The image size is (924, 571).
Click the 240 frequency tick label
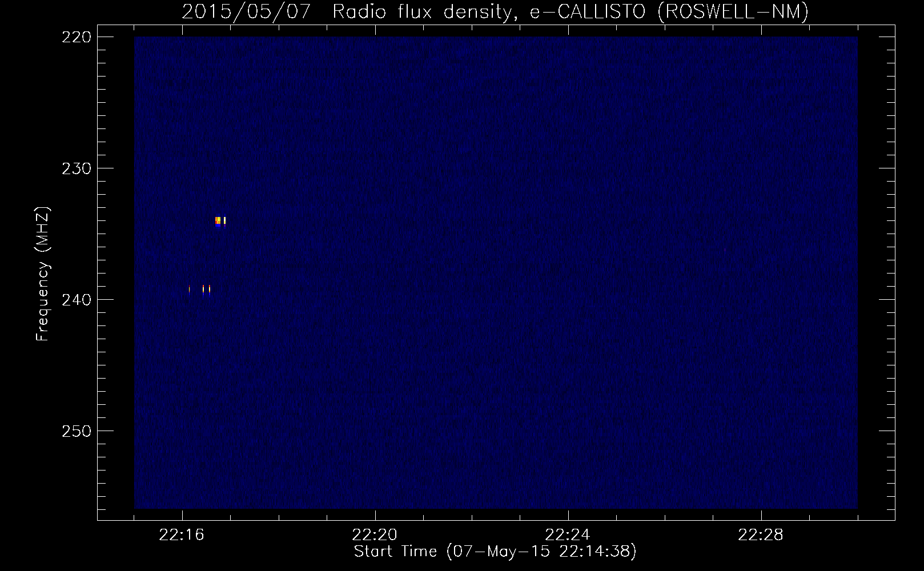[x=75, y=299]
